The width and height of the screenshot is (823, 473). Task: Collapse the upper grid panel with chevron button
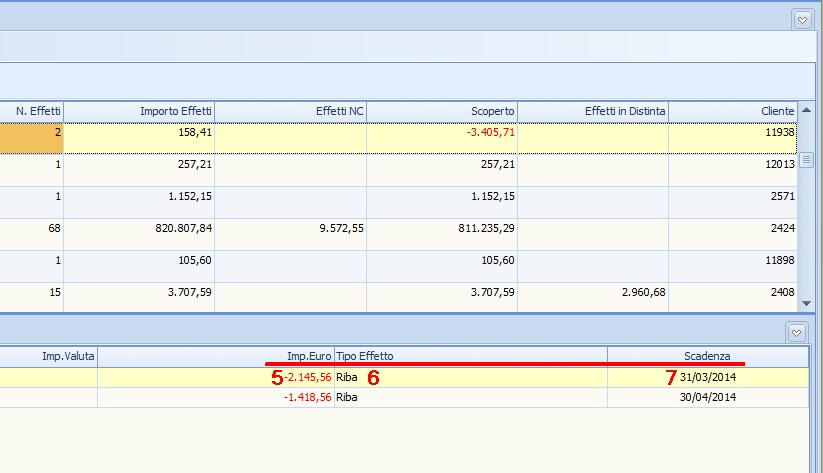pos(802,19)
